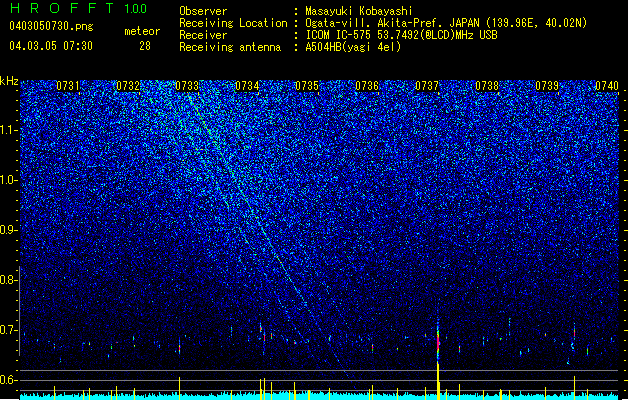629x400 pixels.
Task: Click the 0.6 frequency axis label
Action: 8,380
